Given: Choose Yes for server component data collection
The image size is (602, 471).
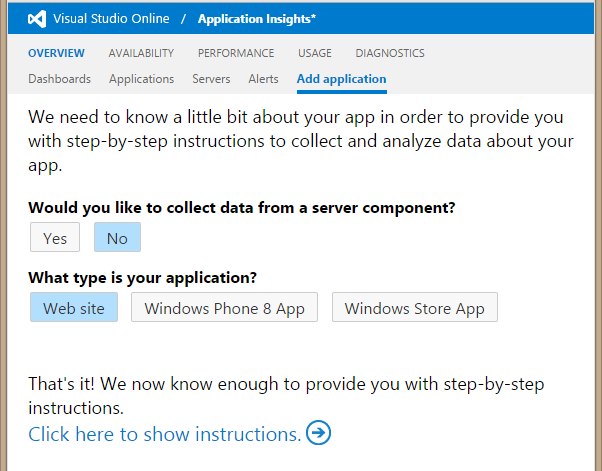Looking at the screenshot, I should [x=55, y=238].
